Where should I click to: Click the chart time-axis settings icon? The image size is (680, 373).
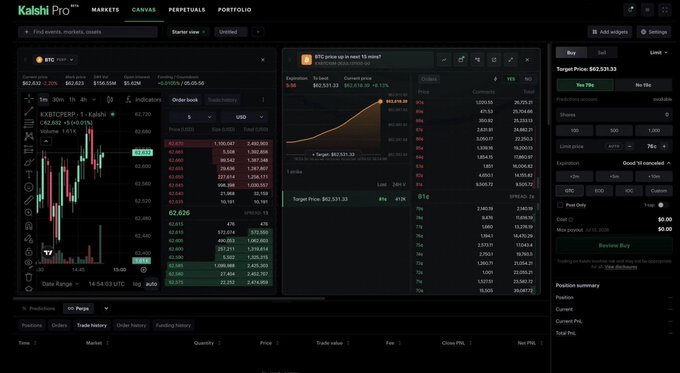pyautogui.click(x=144, y=270)
